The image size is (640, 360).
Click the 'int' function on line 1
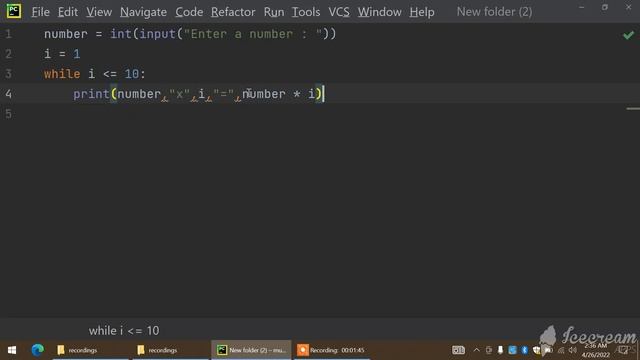(121, 34)
